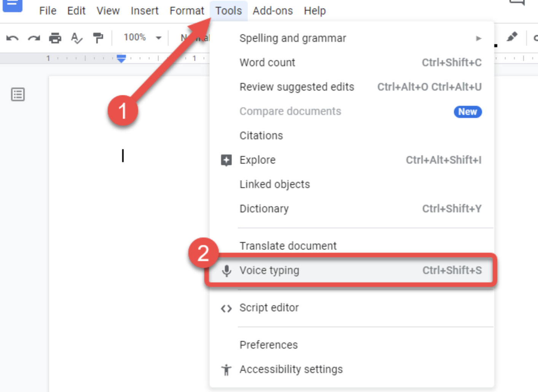Click the Undo arrow icon
The image size is (538, 392).
(x=12, y=38)
